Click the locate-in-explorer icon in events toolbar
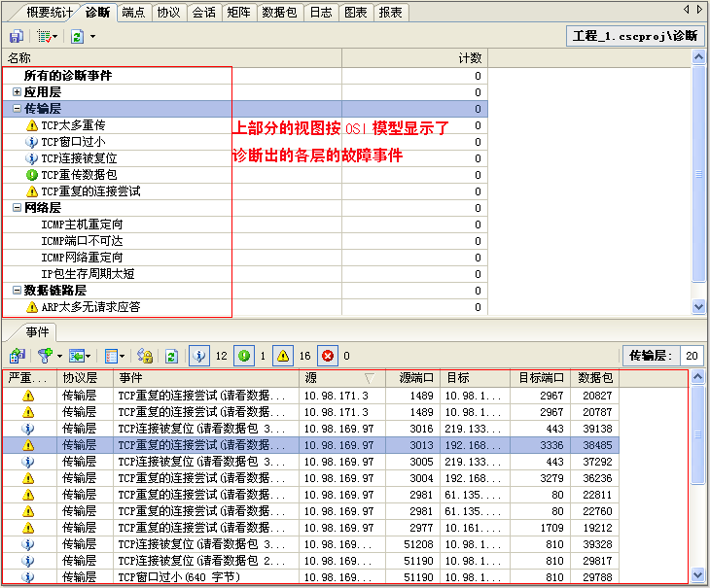710x588 pixels. (x=76, y=356)
